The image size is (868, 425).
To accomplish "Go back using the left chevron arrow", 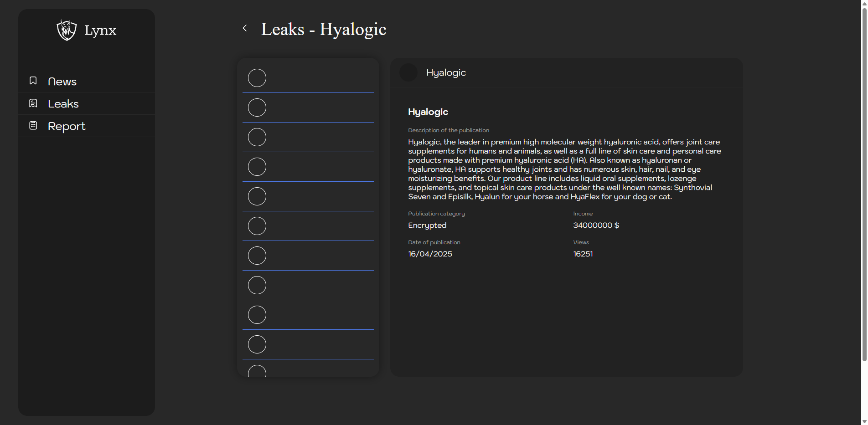I will tap(245, 28).
